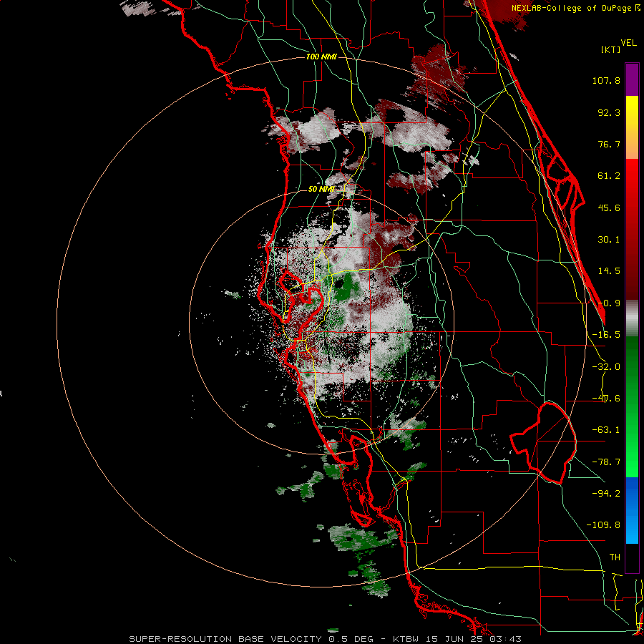Click the -32.0 velocity scale value
Image resolution: width=644 pixels, height=644 pixels.
606,367
